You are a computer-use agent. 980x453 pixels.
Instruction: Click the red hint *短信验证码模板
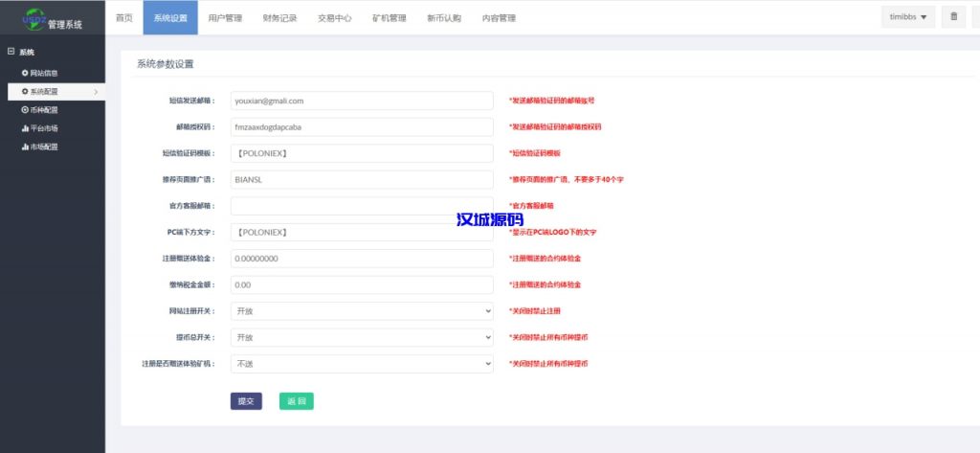534,153
